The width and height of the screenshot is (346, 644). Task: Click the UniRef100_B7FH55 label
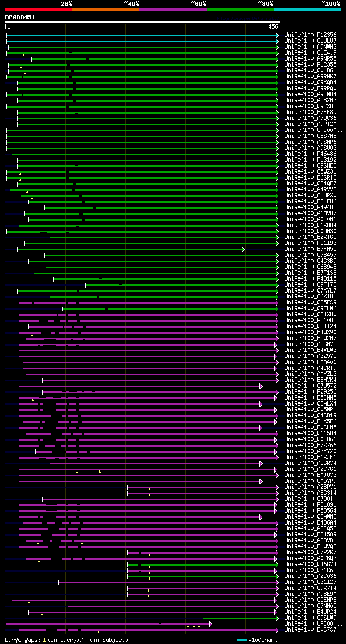pyautogui.click(x=310, y=249)
